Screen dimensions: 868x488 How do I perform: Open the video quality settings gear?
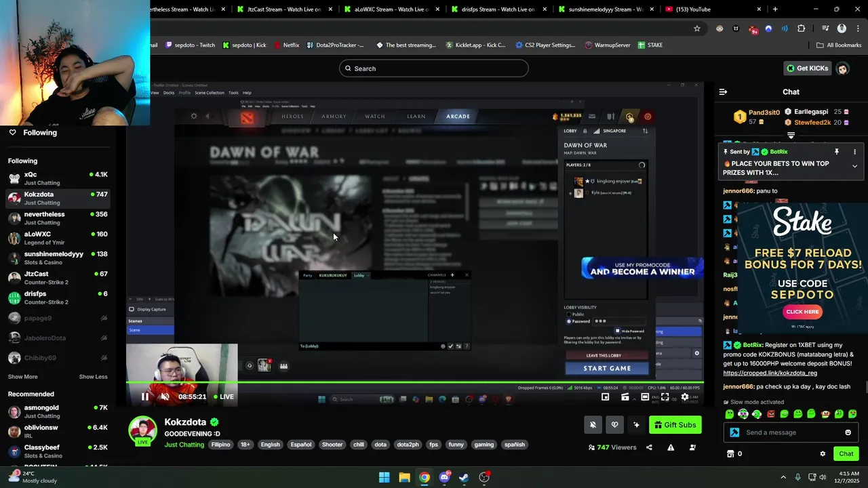685,397
